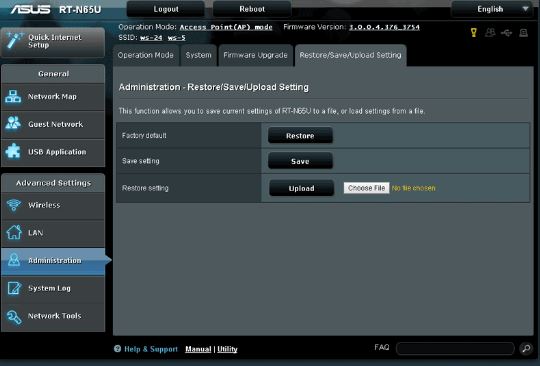Screen dimensions: 540x366
Task: Click the System Log notepad icon
Action: click(x=14, y=288)
